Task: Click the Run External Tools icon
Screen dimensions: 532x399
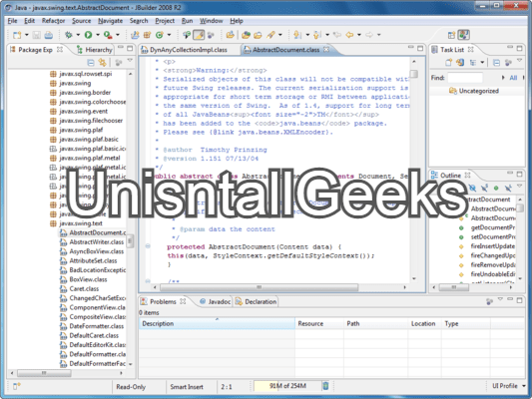Action: tap(108, 35)
